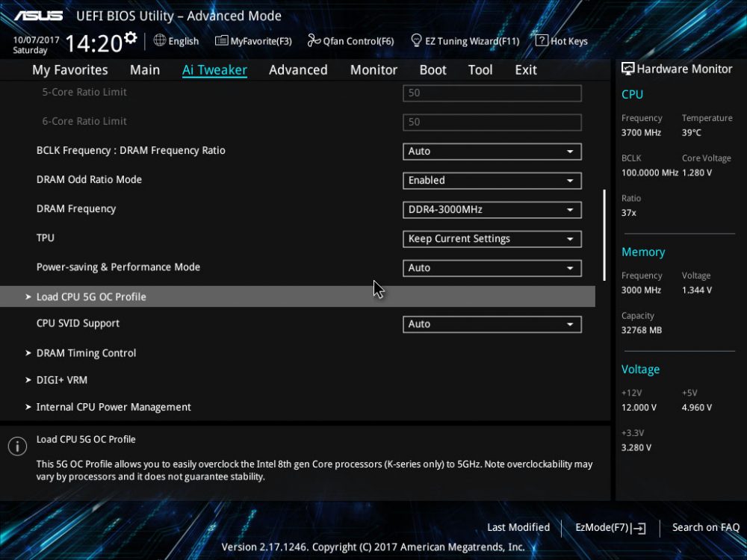The image size is (747, 560).
Task: Click CPU Temperature 39°C value
Action: coord(691,132)
